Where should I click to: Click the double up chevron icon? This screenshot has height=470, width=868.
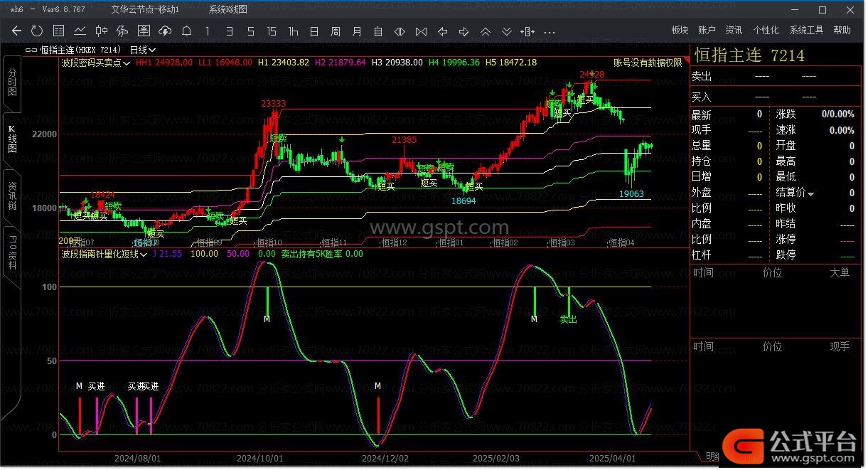coord(486,31)
